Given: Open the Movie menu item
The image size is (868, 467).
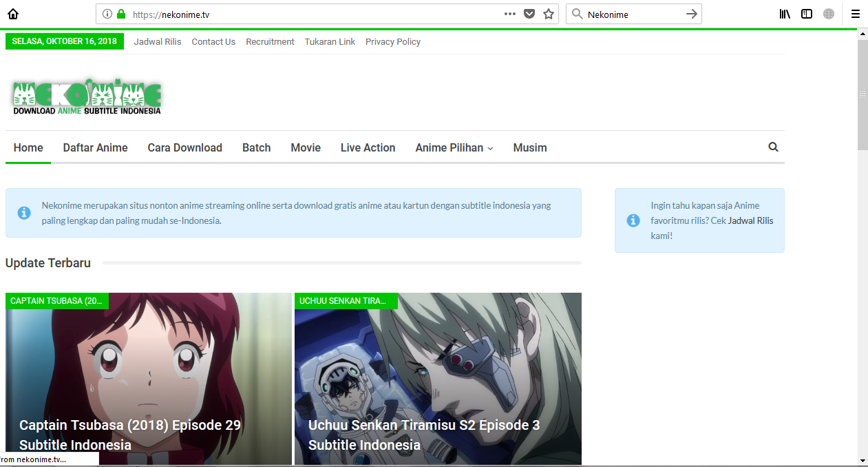Looking at the screenshot, I should tap(306, 147).
